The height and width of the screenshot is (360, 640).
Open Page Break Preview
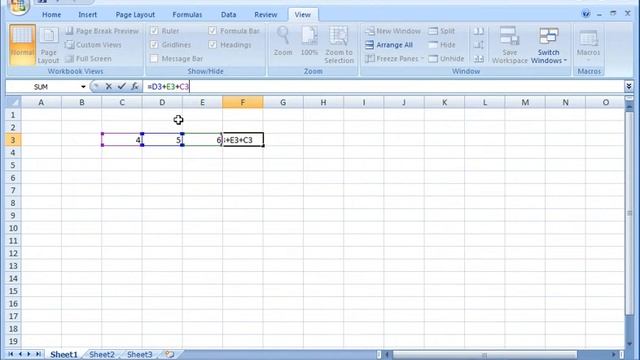point(102,31)
